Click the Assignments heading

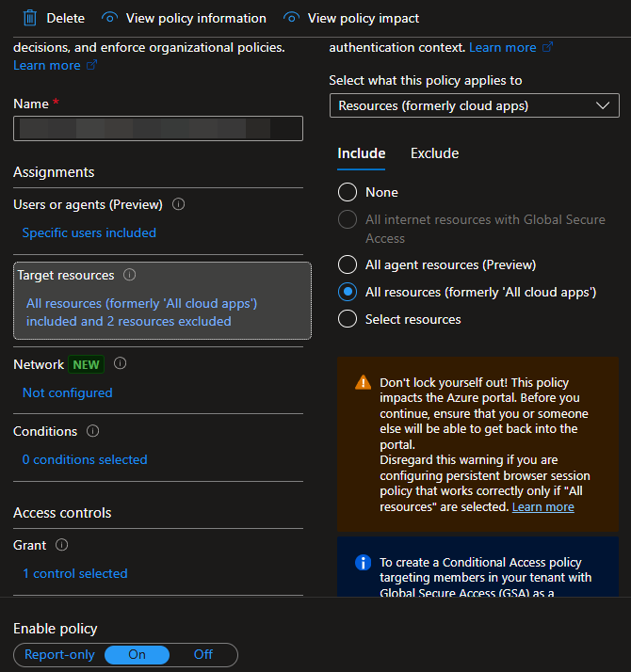click(54, 172)
